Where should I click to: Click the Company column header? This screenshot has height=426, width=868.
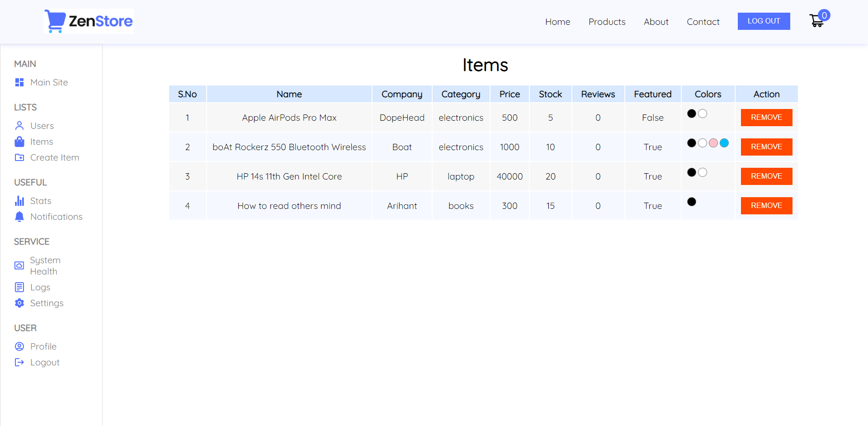coord(402,94)
